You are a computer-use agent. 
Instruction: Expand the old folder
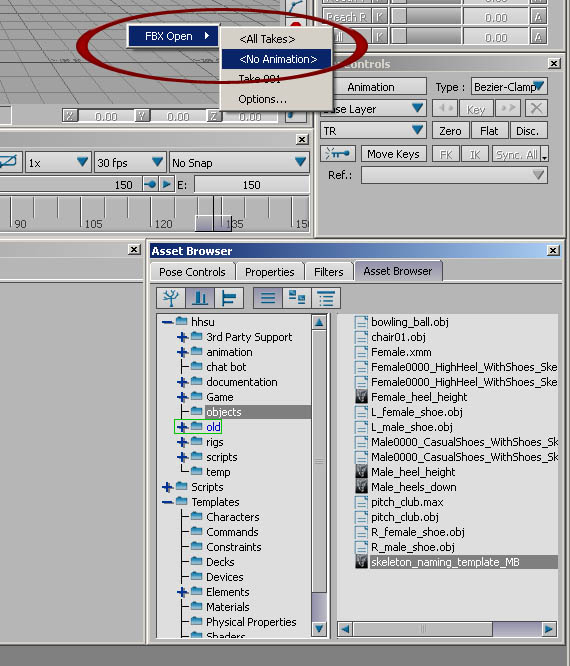click(182, 427)
